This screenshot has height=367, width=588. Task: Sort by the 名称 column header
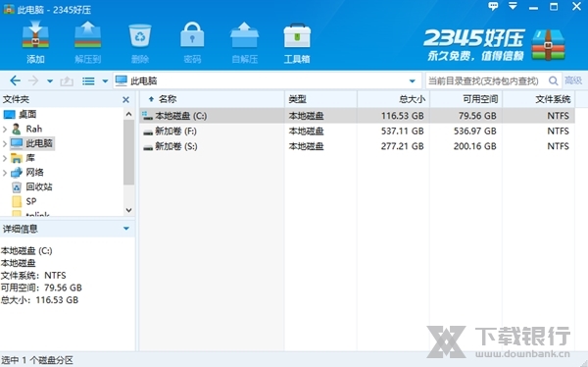tap(213, 99)
